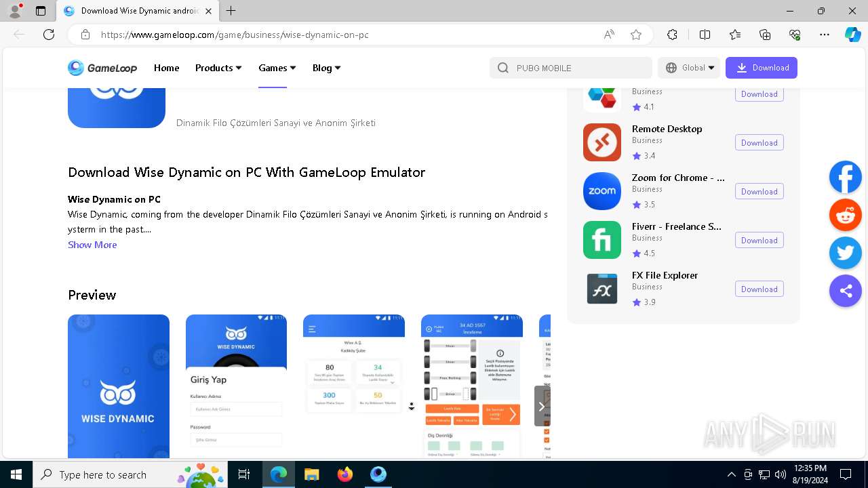Open the Global region dropdown
This screenshot has height=488, width=868.
pos(689,68)
